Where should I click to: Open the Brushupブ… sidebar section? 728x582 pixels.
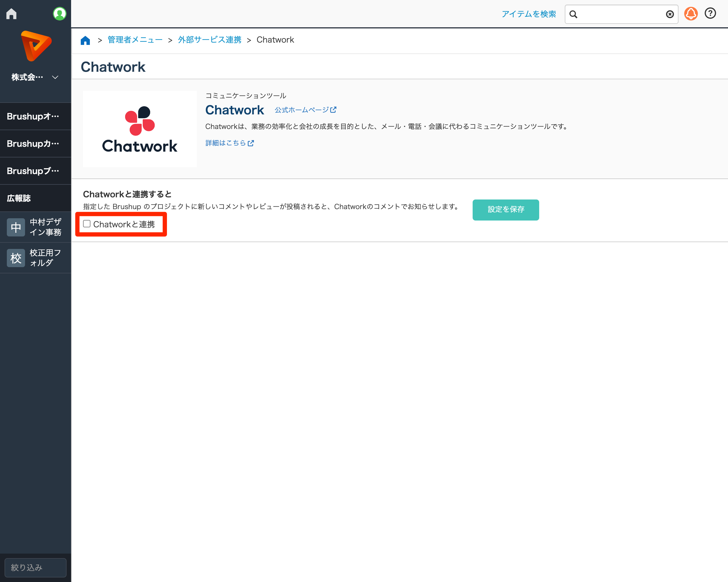[36, 171]
